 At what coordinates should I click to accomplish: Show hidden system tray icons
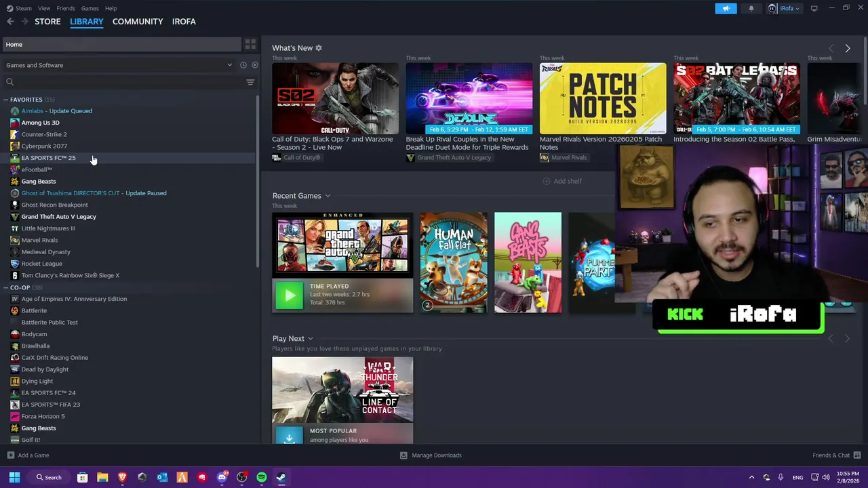click(x=751, y=477)
